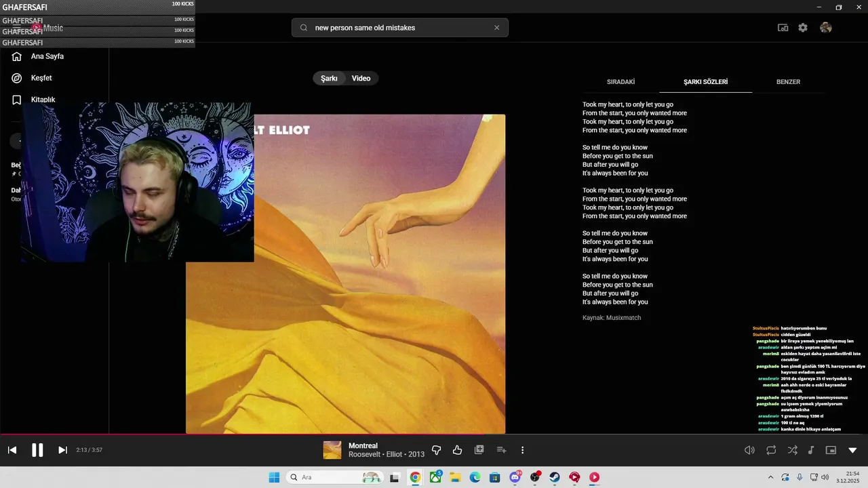Switch to Şarkı audio mode

coord(329,79)
